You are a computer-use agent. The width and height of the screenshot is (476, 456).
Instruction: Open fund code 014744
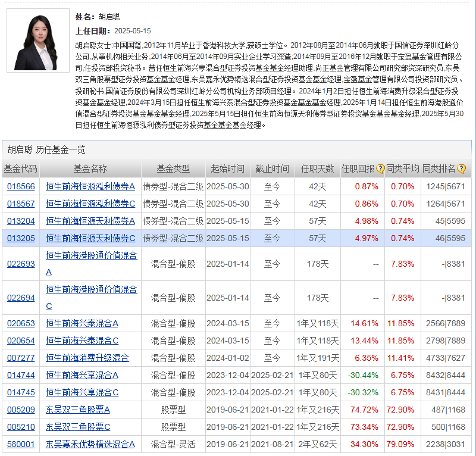tap(21, 376)
